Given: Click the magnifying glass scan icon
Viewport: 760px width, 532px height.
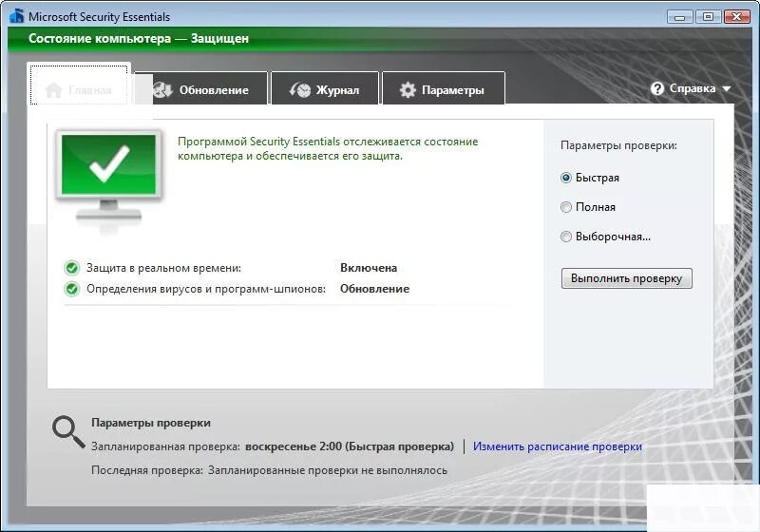Looking at the screenshot, I should coord(68,431).
